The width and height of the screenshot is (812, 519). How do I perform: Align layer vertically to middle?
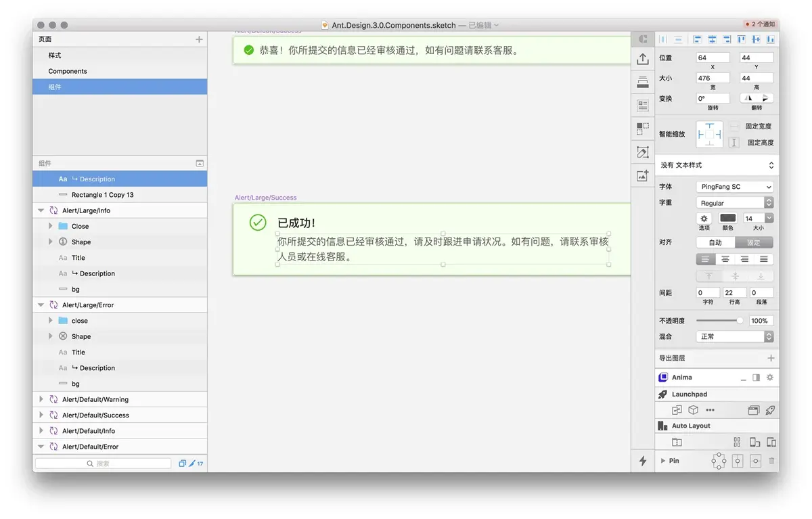point(756,40)
